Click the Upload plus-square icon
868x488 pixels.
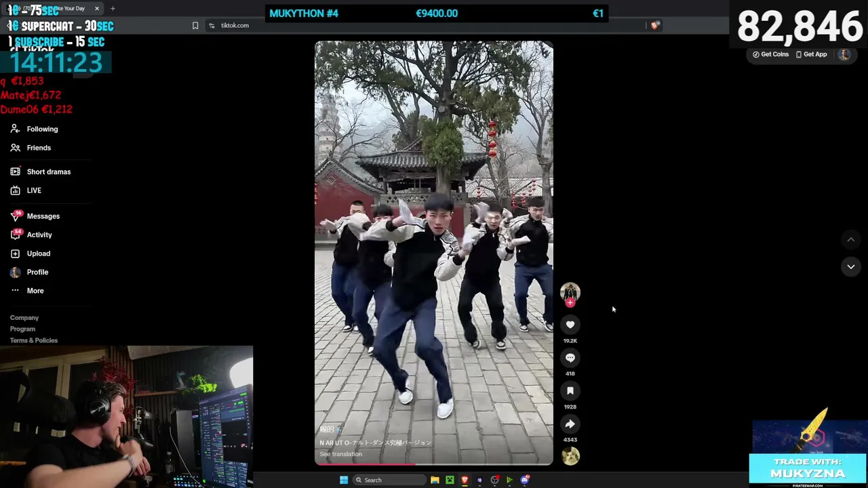coord(15,253)
